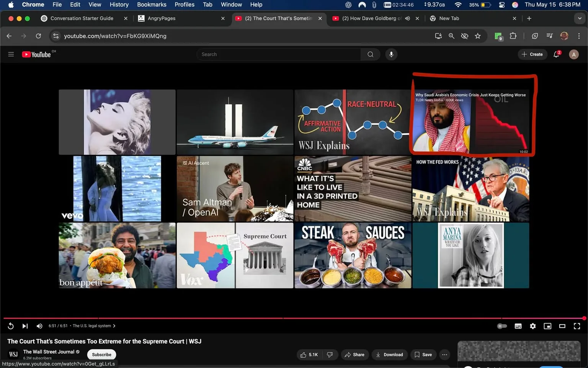Open YouTube notifications bell

click(556, 54)
